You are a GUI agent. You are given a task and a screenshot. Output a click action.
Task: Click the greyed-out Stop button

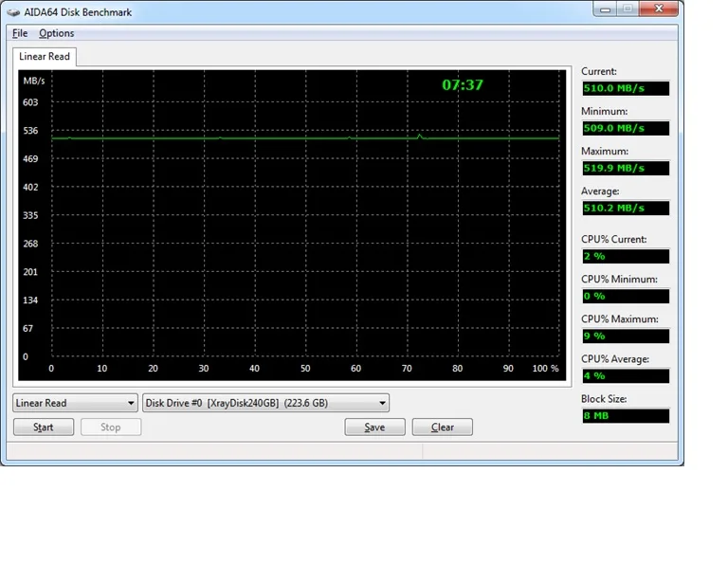(x=111, y=427)
